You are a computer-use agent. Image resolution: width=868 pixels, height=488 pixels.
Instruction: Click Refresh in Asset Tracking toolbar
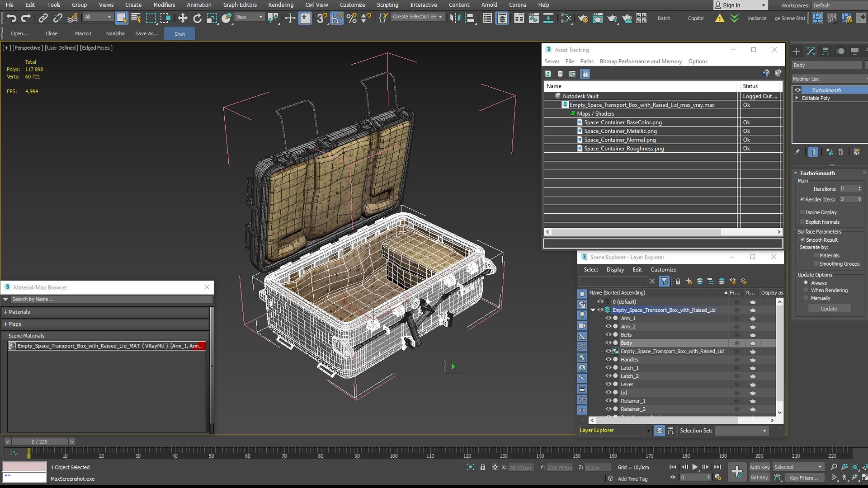tap(548, 74)
